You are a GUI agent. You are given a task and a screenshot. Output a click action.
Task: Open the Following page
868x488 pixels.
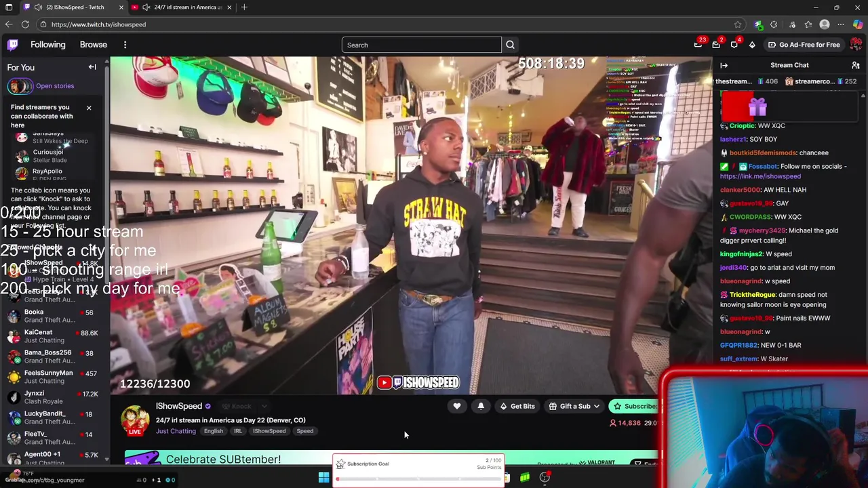(x=48, y=45)
